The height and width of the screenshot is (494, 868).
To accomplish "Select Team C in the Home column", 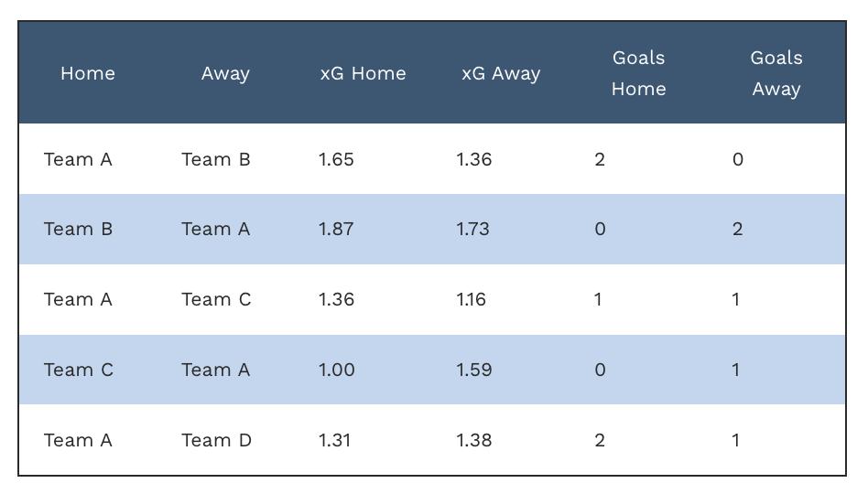I will point(79,370).
